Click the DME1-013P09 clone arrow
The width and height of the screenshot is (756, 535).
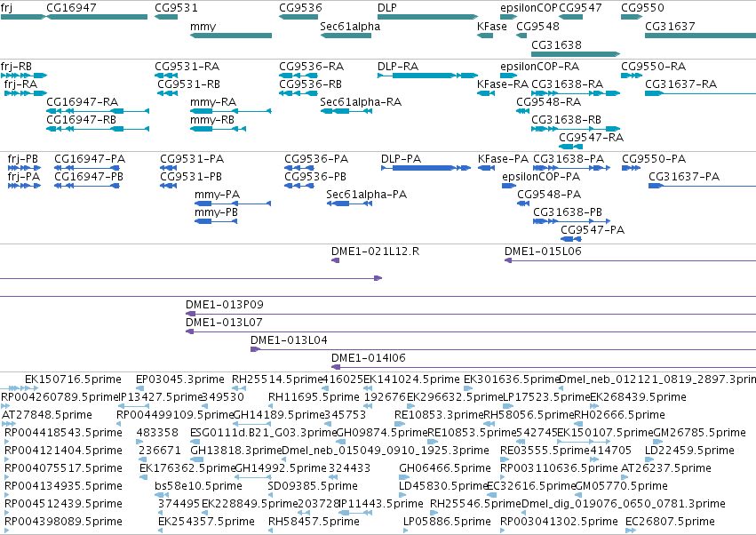(x=471, y=314)
